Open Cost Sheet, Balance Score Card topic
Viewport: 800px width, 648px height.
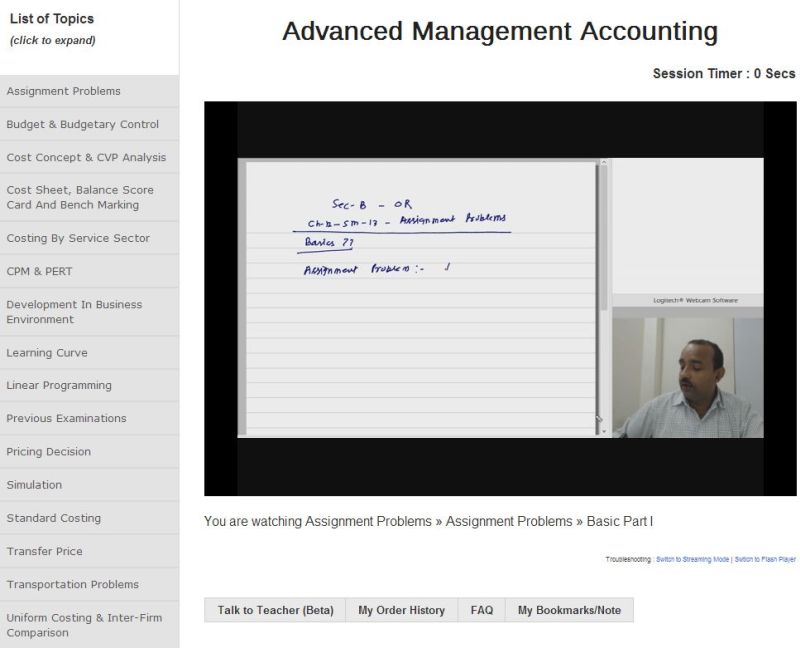click(x=80, y=197)
